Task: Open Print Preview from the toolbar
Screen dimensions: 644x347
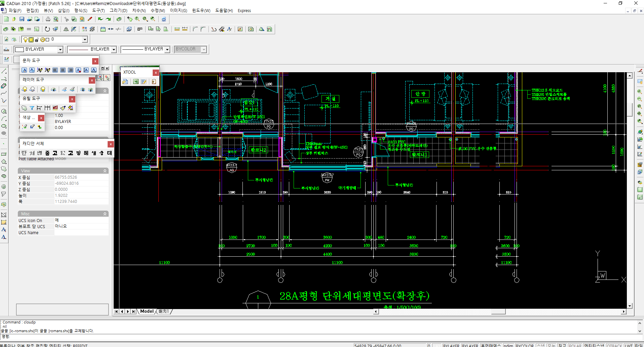Action: point(56,19)
